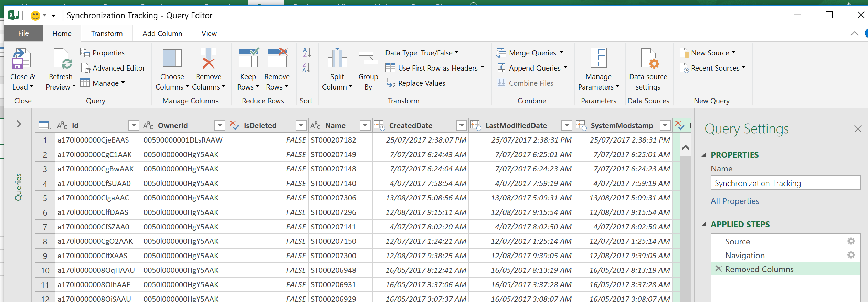Click the Close & Load icon
868x302 pixels.
click(x=21, y=59)
